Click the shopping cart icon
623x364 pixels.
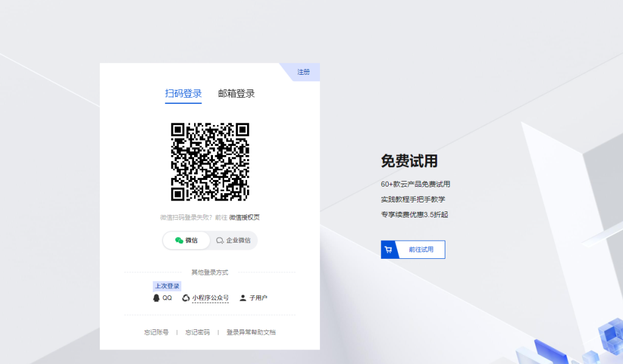(x=389, y=250)
